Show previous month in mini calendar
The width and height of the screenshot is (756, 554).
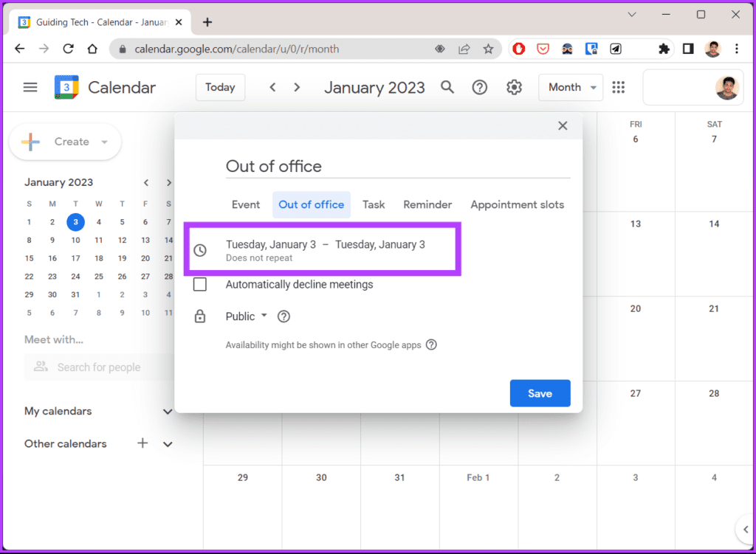click(146, 183)
